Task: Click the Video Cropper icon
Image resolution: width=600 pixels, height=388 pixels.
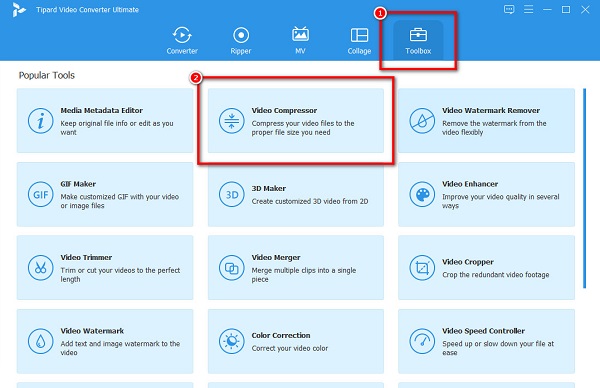Action: tap(422, 268)
